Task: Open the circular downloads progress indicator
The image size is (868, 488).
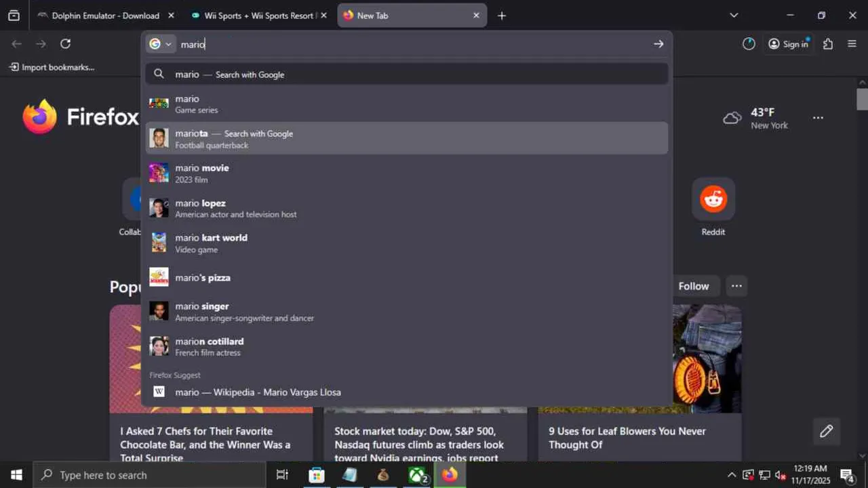Action: click(749, 44)
